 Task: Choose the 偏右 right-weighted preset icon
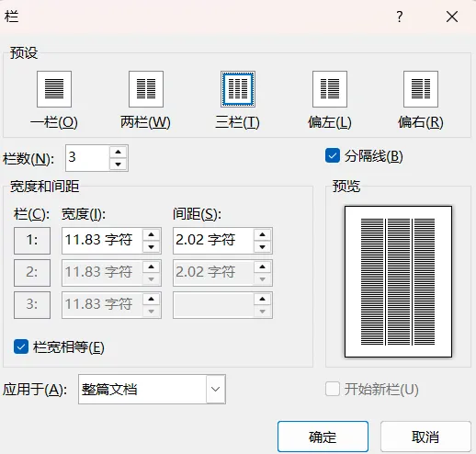point(421,89)
